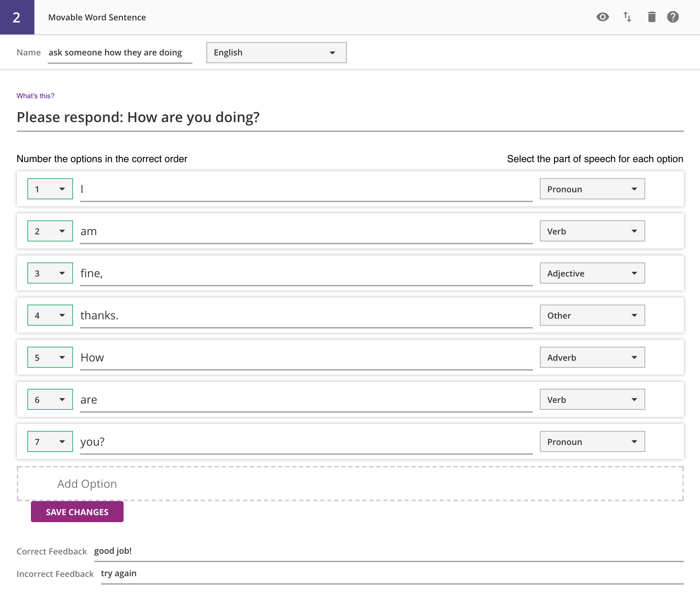Click the question prompt text field
The image size is (700, 612).
350,118
